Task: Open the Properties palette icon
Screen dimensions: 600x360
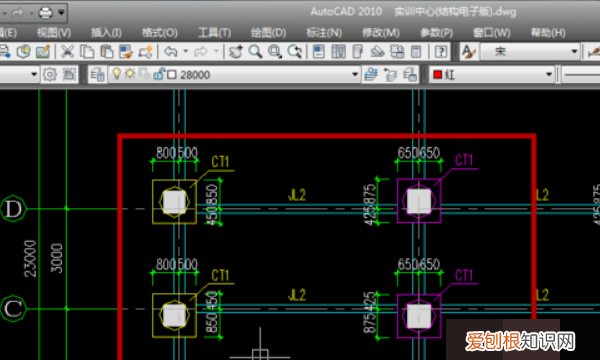Action: pyautogui.click(x=319, y=51)
